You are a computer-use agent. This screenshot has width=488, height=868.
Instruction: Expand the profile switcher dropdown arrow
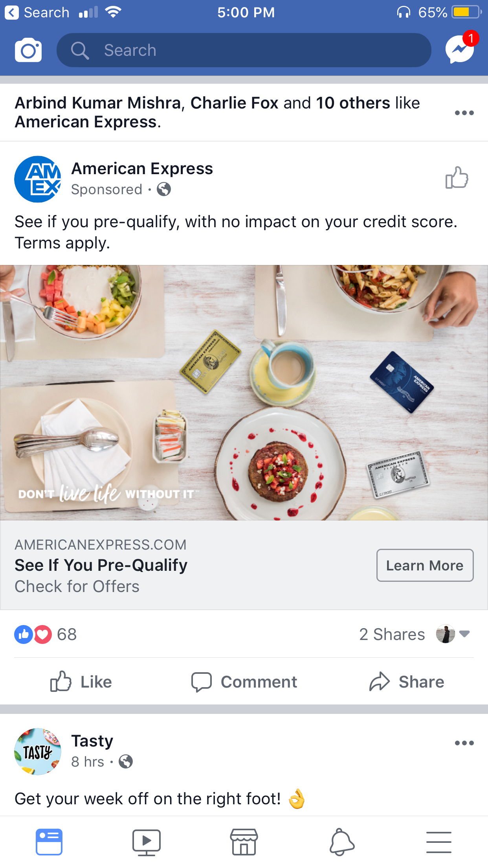coord(464,634)
